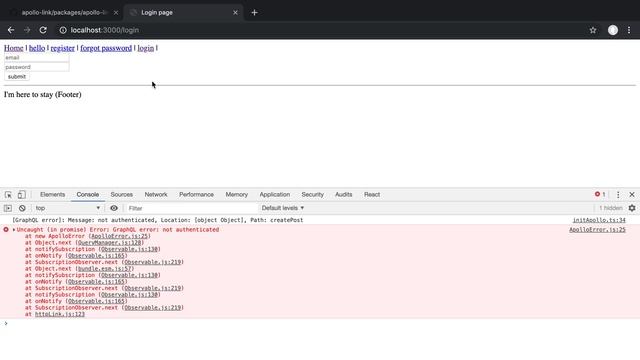Click the '1 hidden' messages label
Screen dimensions: 640x360
[611, 208]
